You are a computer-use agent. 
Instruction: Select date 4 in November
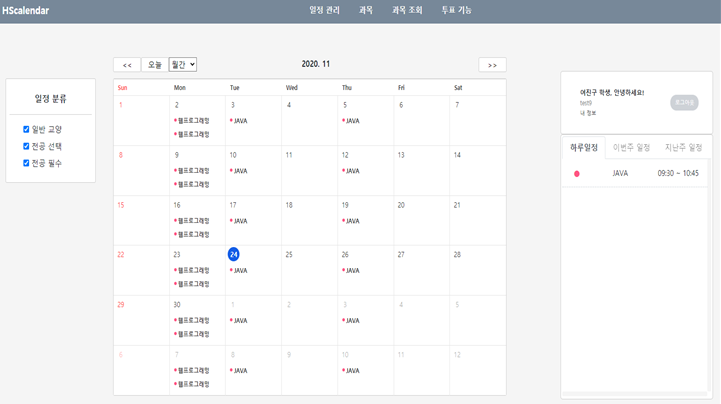pos(289,105)
